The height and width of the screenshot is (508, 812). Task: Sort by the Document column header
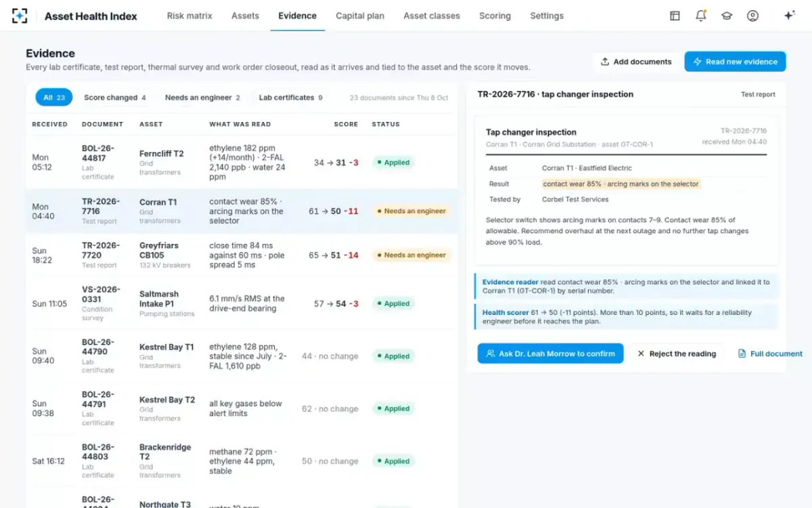pos(102,125)
